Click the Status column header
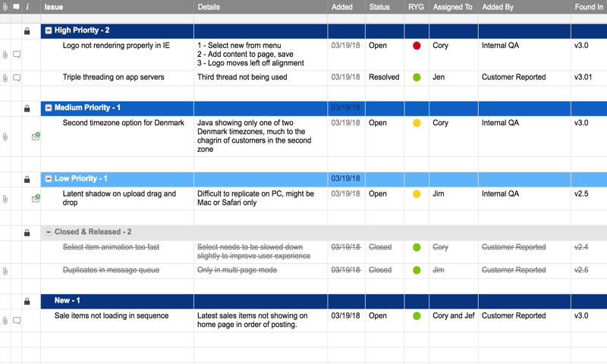The width and height of the screenshot is (607, 364). (379, 7)
